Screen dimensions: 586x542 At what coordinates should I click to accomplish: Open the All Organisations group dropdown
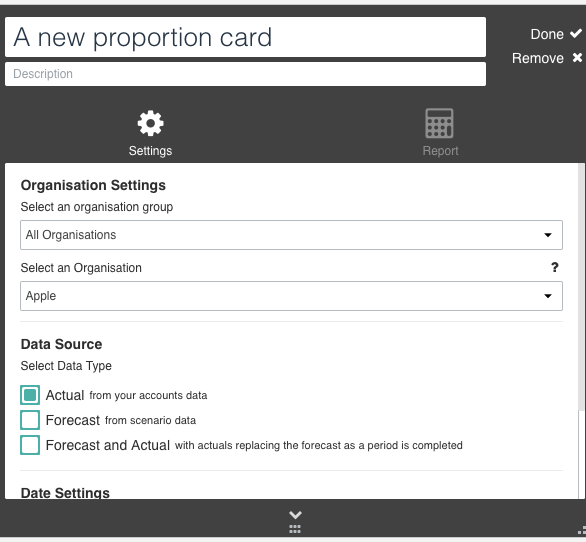pos(291,235)
